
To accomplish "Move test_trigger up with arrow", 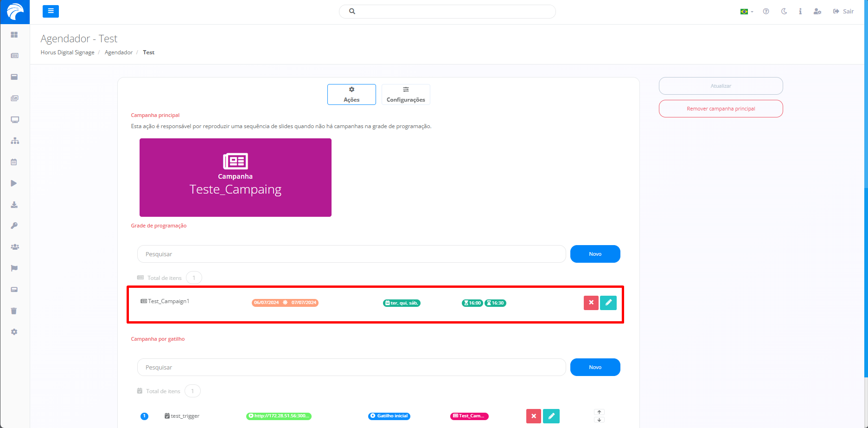I will tap(599, 412).
